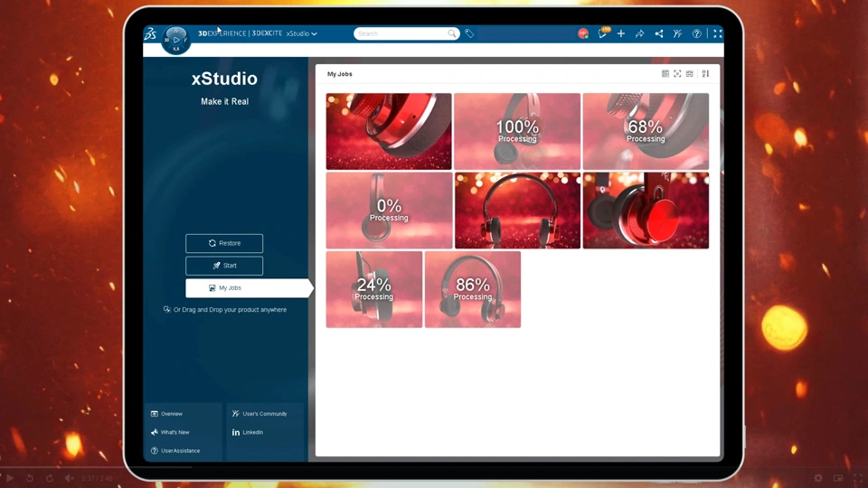Switch My Jobs to list view
The image size is (868, 488).
pyautogui.click(x=690, y=73)
